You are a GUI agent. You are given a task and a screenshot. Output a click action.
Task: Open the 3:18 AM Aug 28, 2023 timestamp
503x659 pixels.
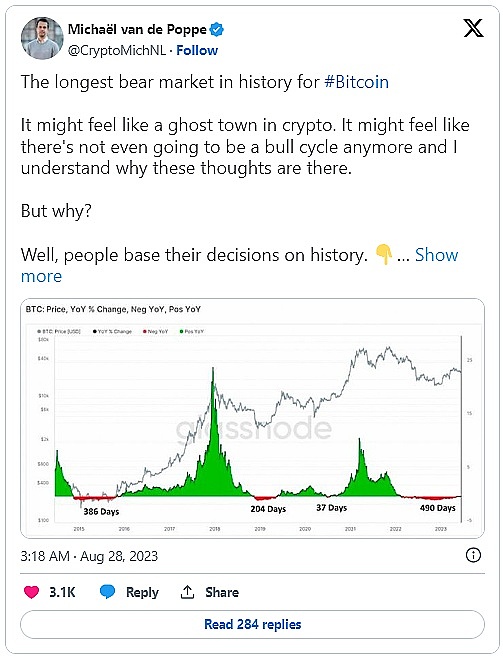click(89, 556)
